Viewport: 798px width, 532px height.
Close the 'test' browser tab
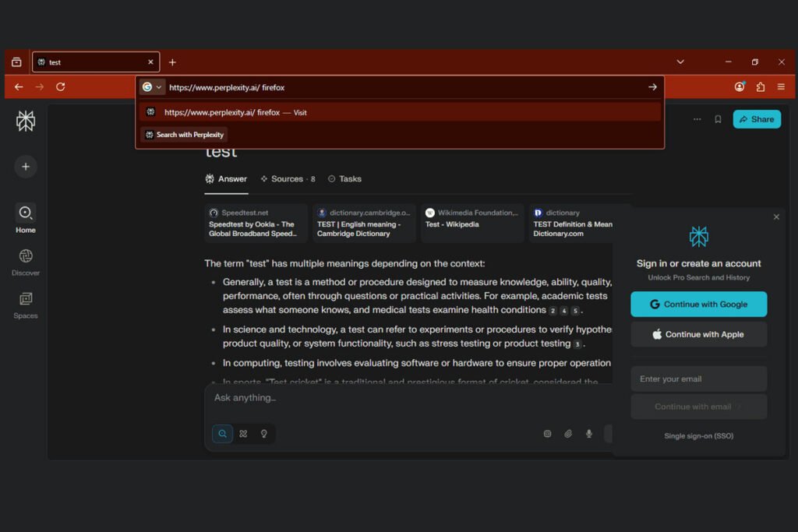coord(150,62)
